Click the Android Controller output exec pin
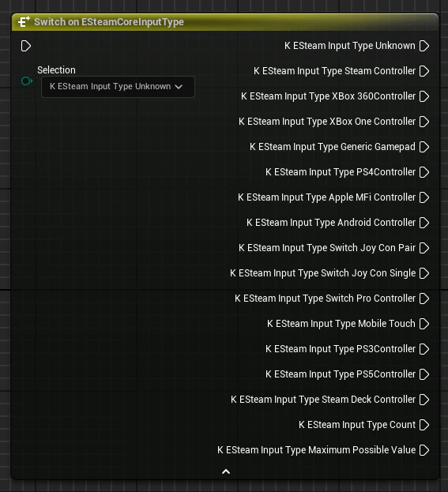448x492 pixels. point(424,223)
